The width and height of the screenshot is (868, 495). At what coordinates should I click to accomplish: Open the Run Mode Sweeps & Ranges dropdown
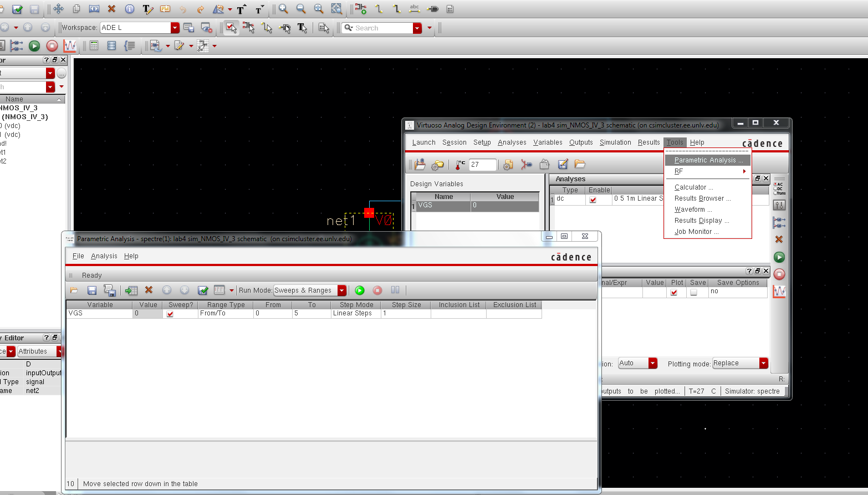(342, 290)
